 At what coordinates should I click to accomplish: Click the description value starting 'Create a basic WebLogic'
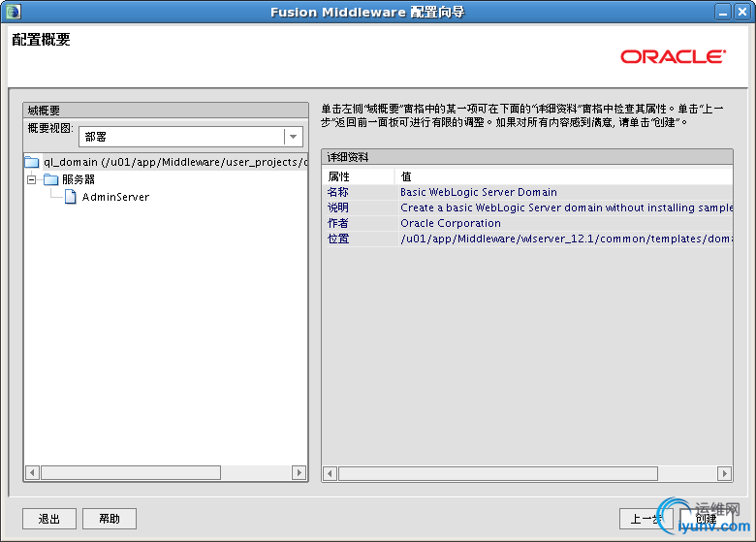[567, 207]
